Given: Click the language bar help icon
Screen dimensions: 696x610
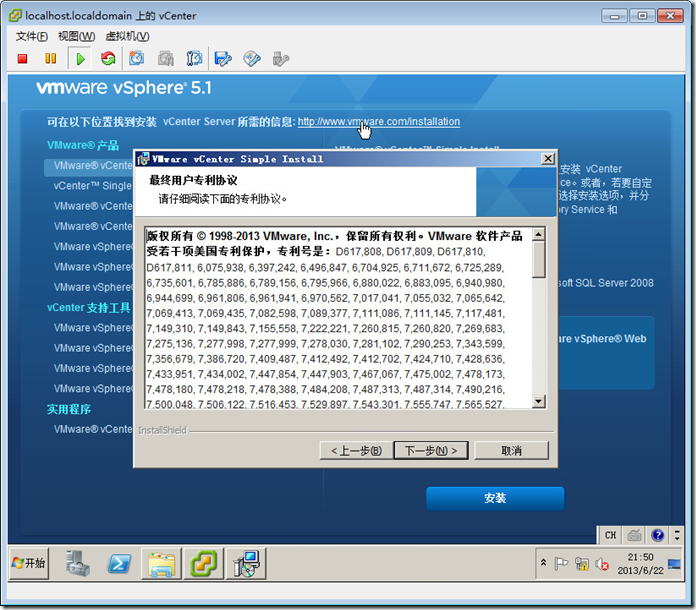Looking at the screenshot, I should 657,535.
